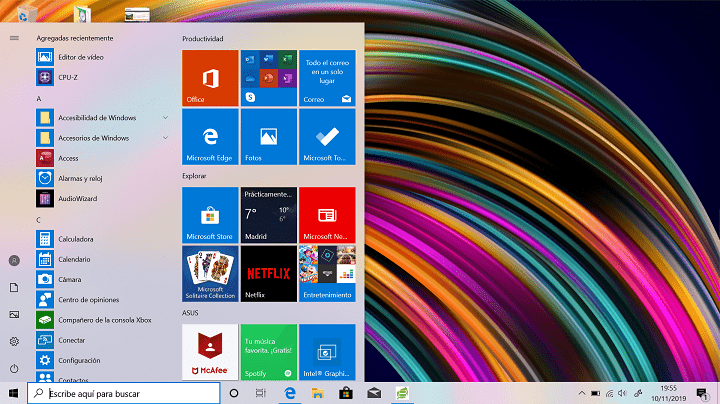The width and height of the screenshot is (720, 404).
Task: Open Microsoft Store tile
Action: click(x=210, y=215)
